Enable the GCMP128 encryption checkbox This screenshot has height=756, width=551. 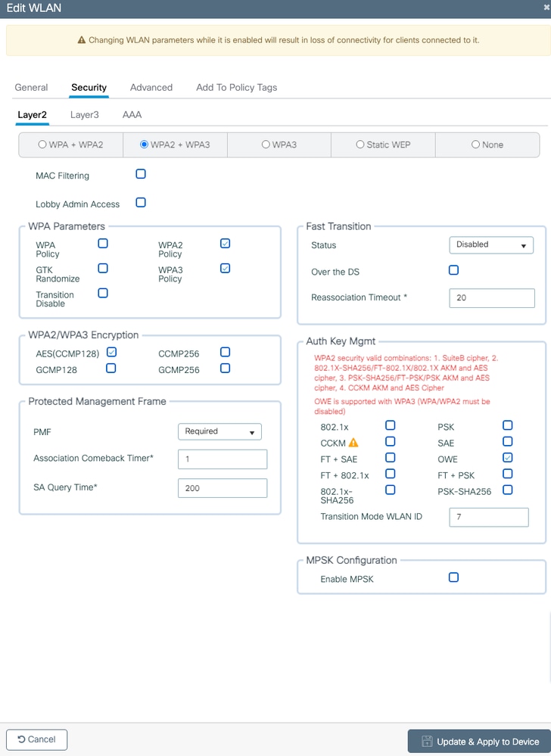point(111,369)
